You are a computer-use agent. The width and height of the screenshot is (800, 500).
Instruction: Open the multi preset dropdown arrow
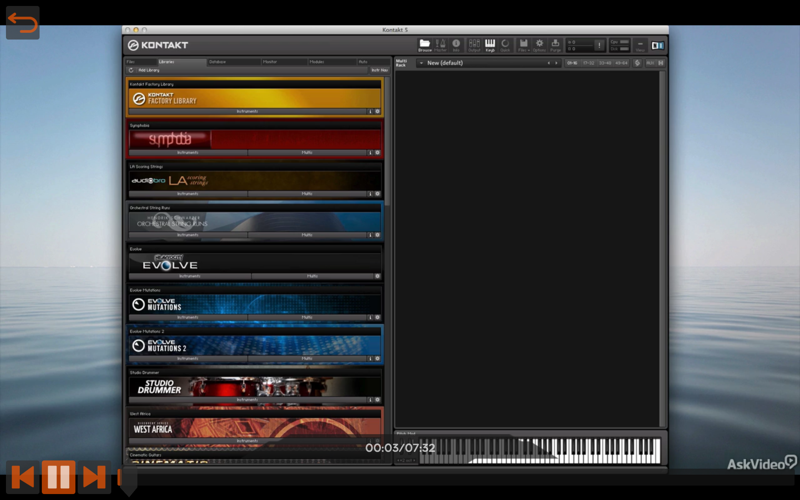pos(421,63)
